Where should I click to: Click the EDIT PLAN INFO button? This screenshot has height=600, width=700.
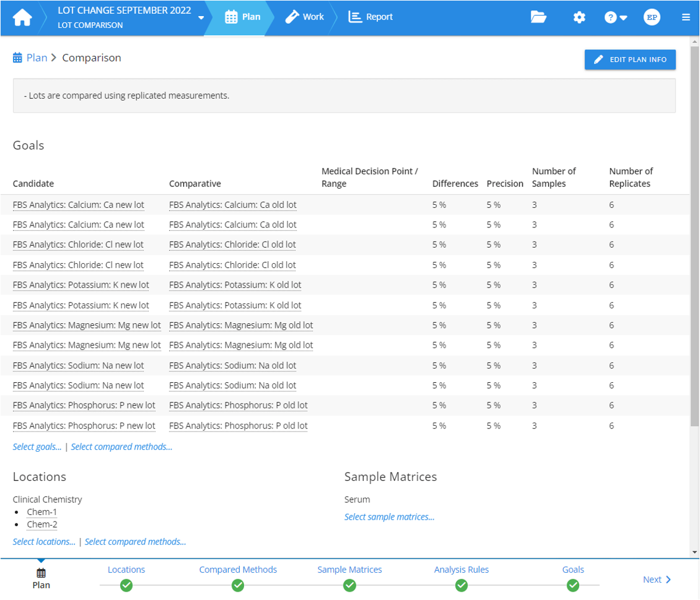pyautogui.click(x=629, y=60)
